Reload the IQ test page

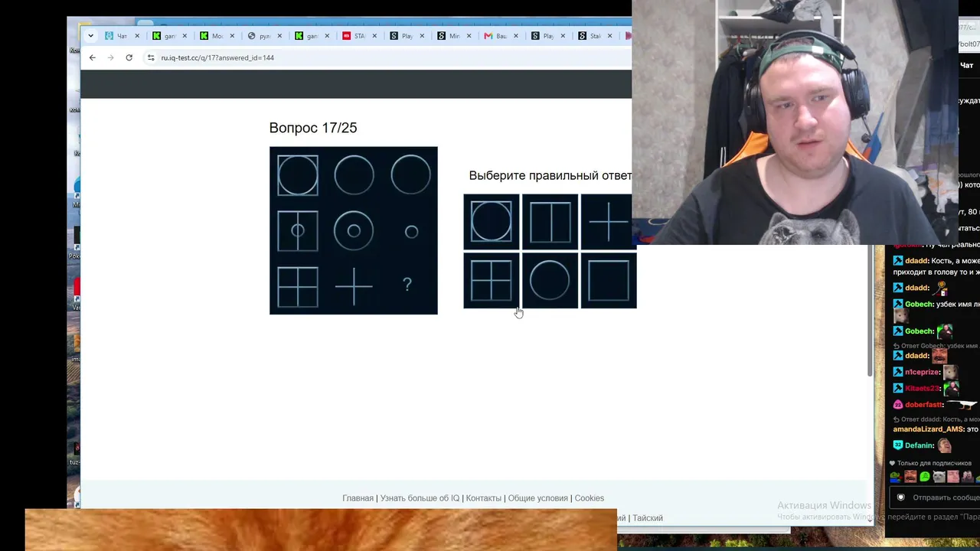[x=129, y=57]
